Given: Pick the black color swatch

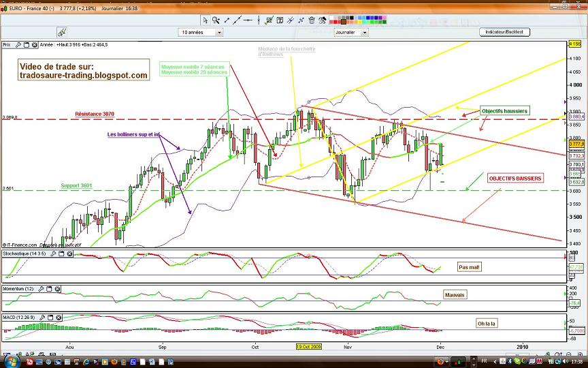Looking at the screenshot, I should pos(352,18).
